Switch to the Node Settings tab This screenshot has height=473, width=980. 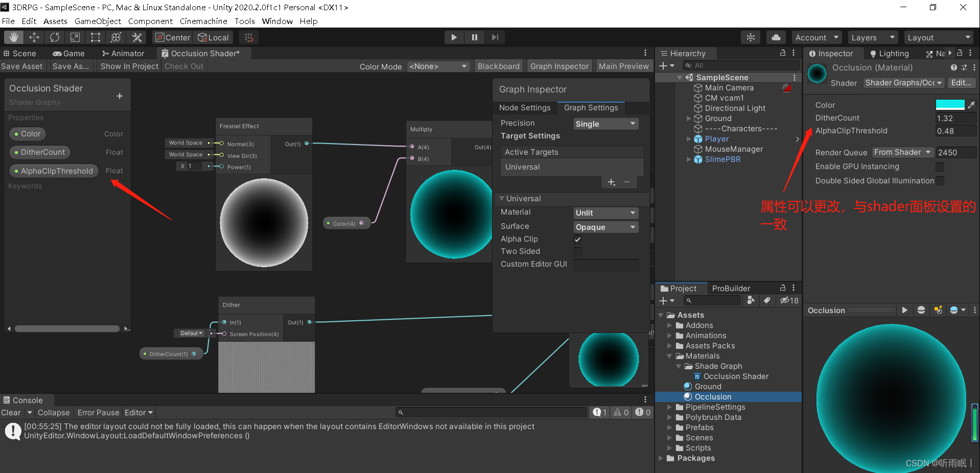[525, 108]
